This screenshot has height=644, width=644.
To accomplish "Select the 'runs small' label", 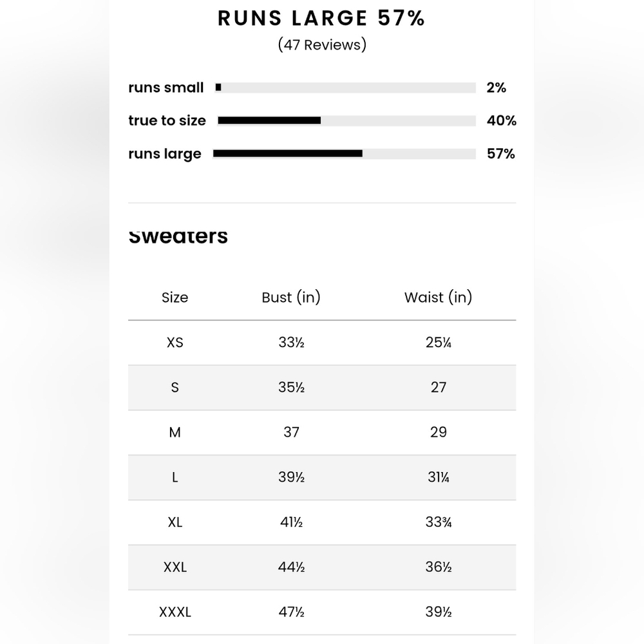I will point(166,88).
